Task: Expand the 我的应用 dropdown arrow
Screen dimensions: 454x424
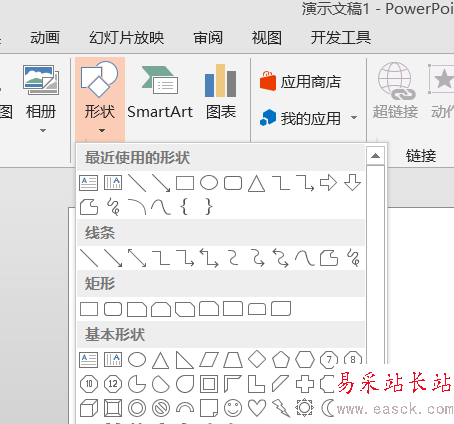Action: [x=354, y=118]
